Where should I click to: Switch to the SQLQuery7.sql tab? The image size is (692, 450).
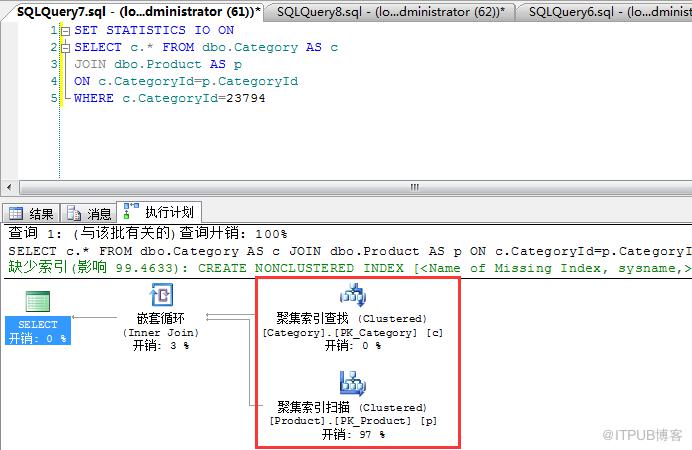138,11
